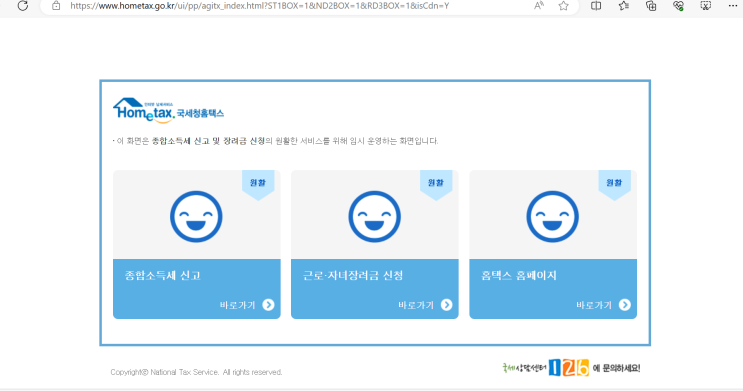Follow 바로가기 link for 종합소득세 신고
743x391 pixels.
tap(237, 305)
